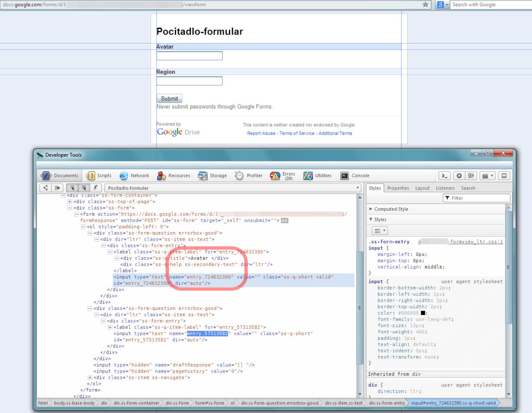Toggle the lightning bolt update DOM button
This screenshot has width=532, height=413.
[x=96, y=188]
